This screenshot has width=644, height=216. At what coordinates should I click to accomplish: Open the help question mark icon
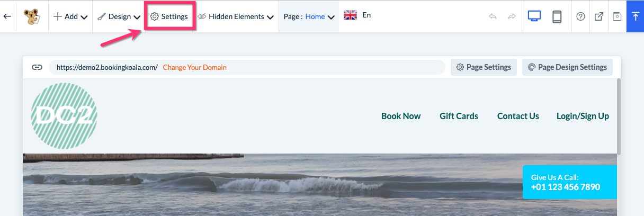580,16
